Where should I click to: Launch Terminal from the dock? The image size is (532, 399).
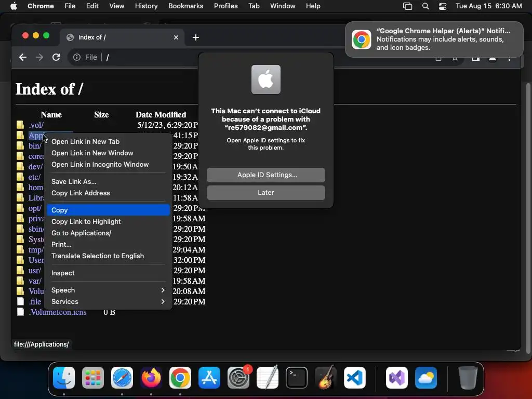click(x=297, y=378)
